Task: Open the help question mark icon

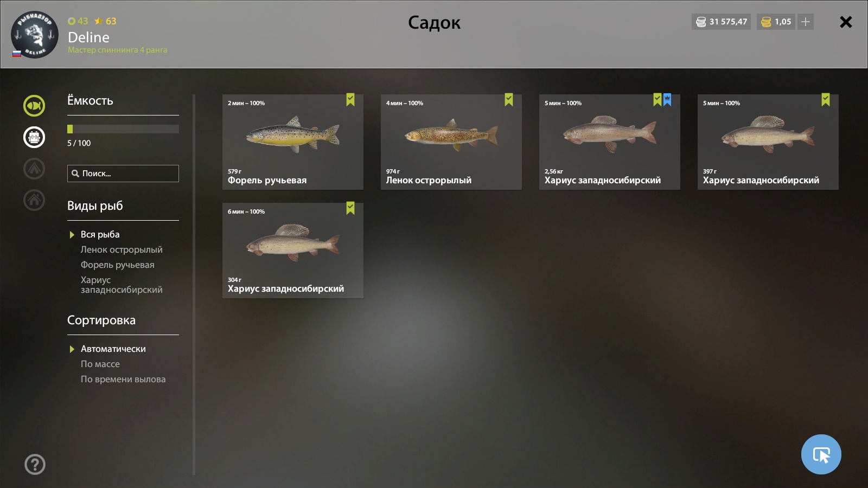Action: point(35,464)
